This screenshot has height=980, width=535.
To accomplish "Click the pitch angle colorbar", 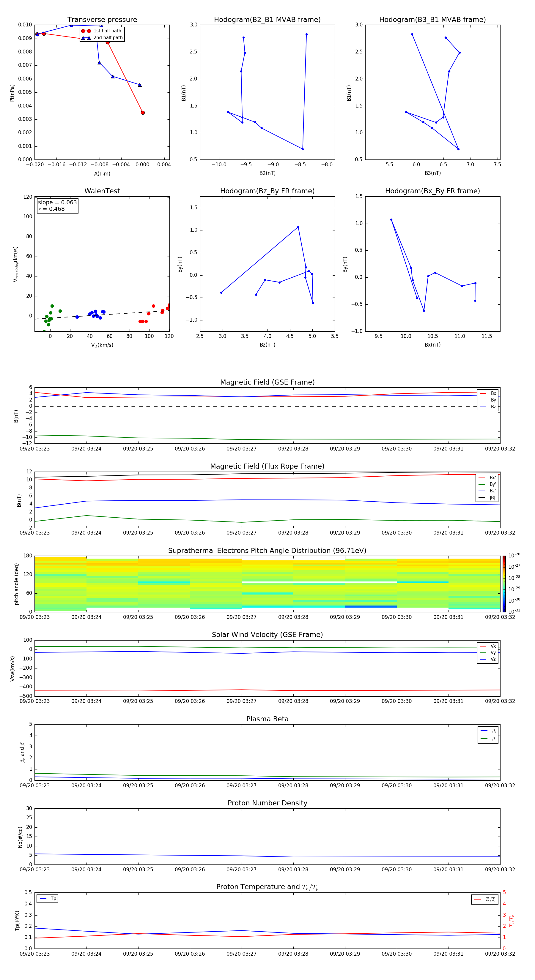I will 504,584.
